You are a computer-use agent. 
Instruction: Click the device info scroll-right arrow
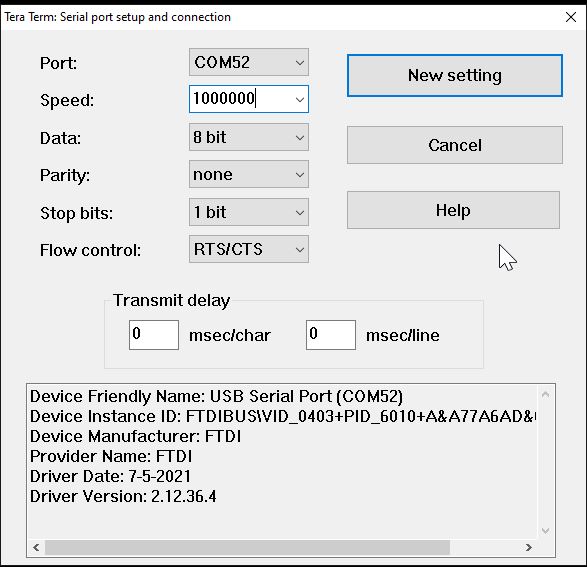528,548
